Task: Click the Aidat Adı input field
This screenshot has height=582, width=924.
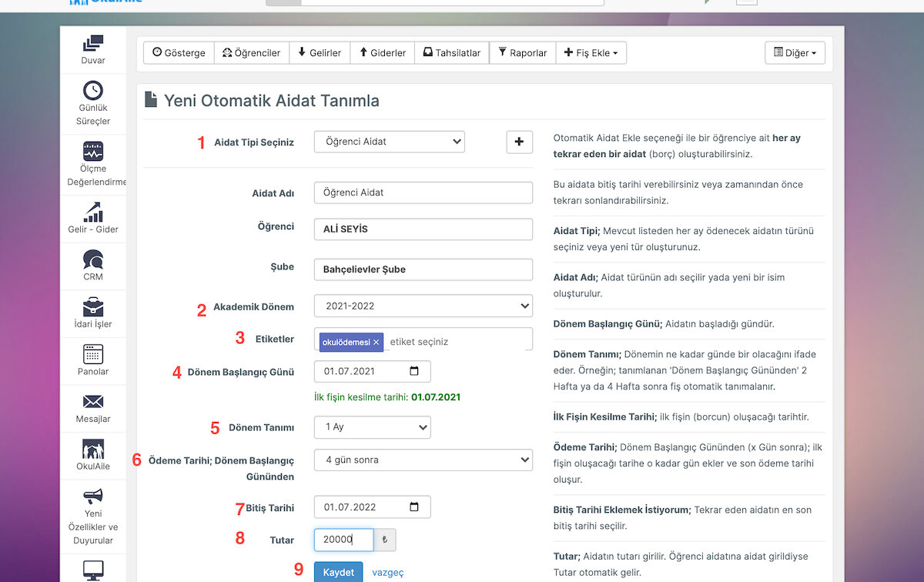Action: pos(423,192)
